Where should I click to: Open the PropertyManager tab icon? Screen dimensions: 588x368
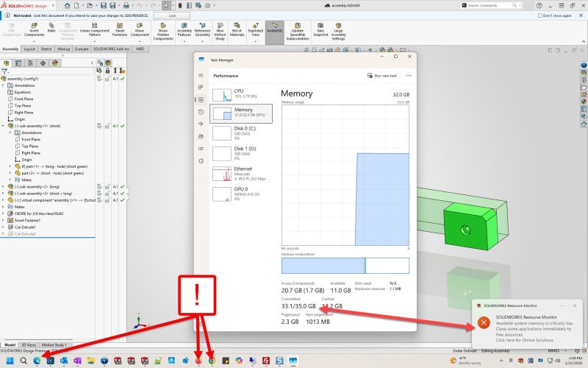[18, 63]
